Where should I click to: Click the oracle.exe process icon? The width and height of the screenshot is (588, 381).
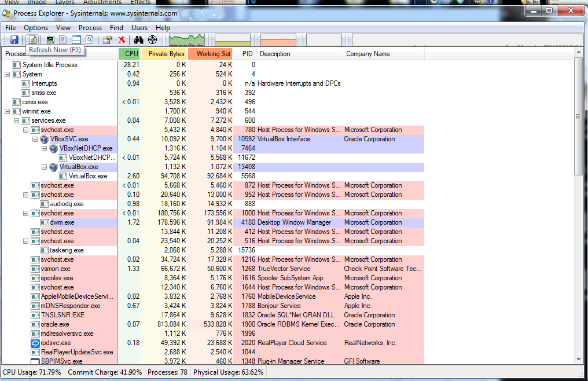tap(35, 324)
